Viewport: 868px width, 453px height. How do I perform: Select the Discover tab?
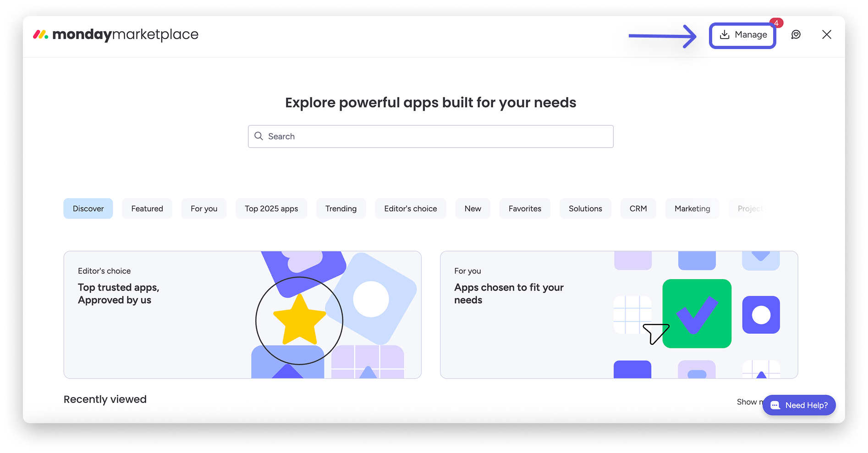pyautogui.click(x=88, y=209)
